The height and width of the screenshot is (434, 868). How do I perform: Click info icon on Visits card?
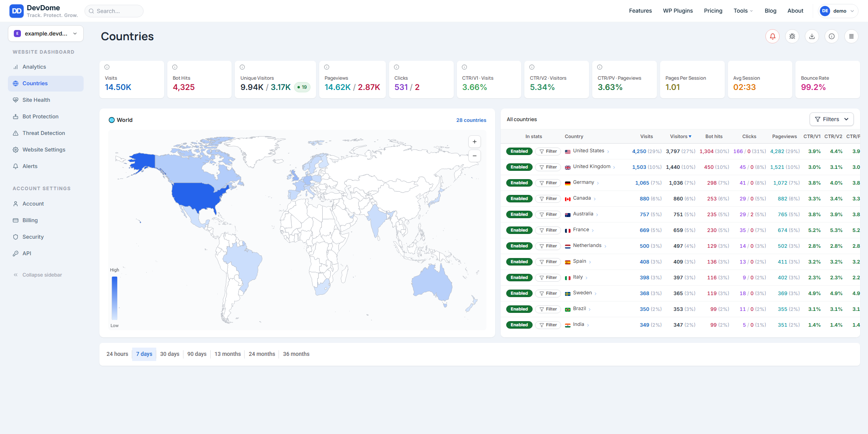click(x=107, y=67)
